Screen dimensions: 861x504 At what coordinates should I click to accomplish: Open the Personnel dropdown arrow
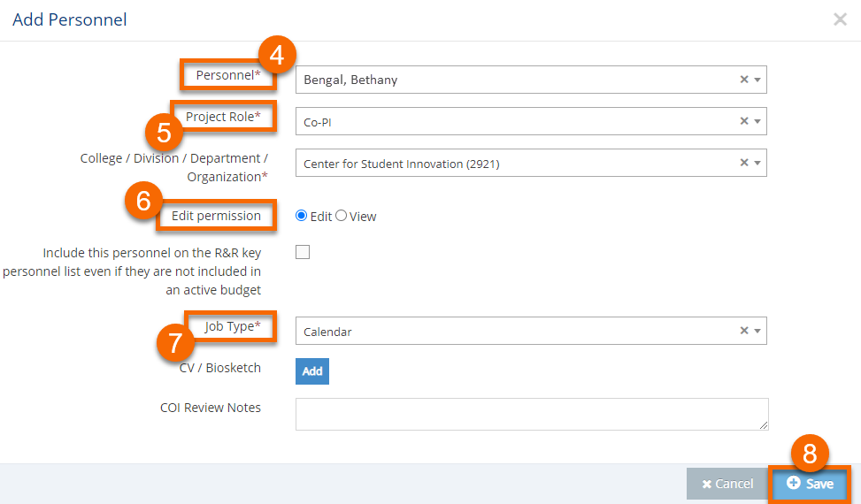757,80
